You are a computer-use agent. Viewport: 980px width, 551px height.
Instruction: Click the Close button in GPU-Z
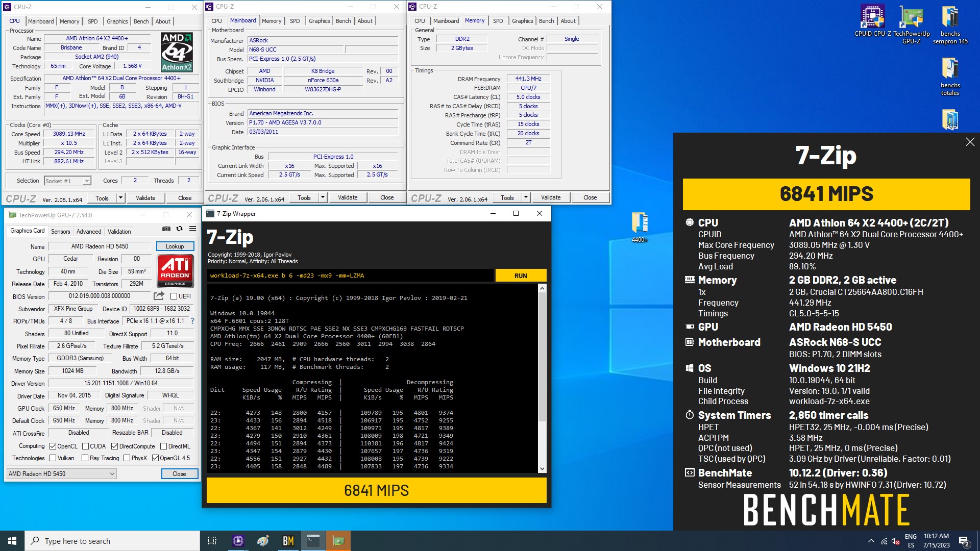pos(179,474)
